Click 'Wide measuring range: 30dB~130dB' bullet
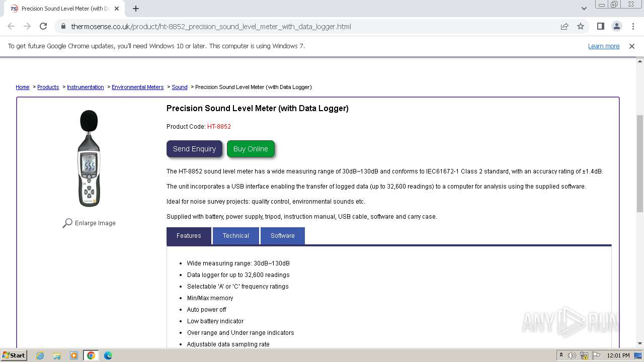This screenshot has width=644, height=362. click(x=238, y=263)
